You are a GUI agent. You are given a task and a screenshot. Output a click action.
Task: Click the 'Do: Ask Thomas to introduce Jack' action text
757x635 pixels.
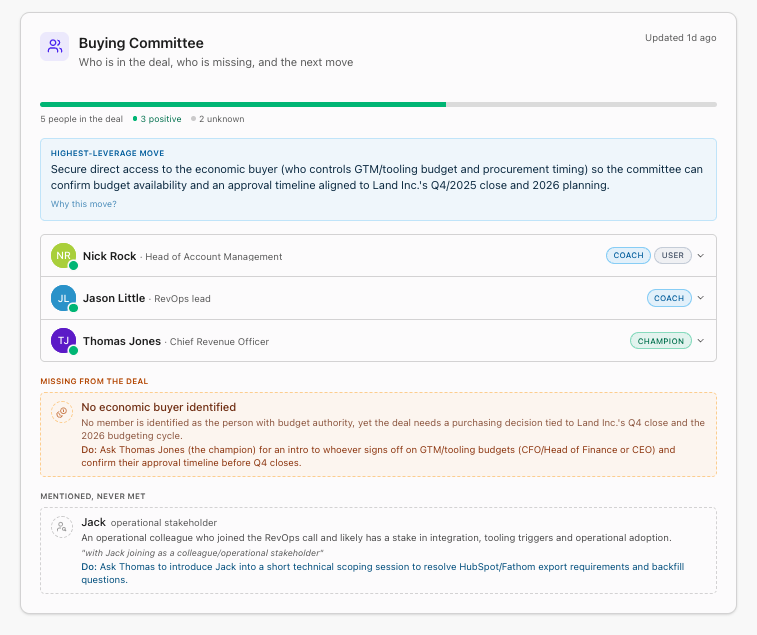coord(382,573)
